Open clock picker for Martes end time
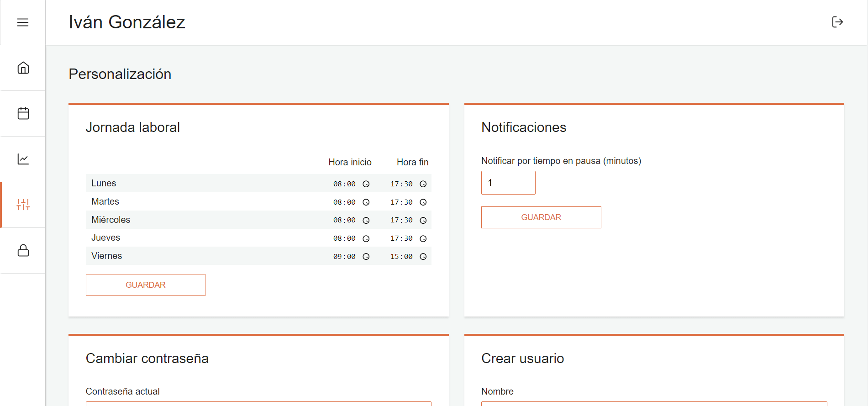The height and width of the screenshot is (406, 868). click(423, 202)
